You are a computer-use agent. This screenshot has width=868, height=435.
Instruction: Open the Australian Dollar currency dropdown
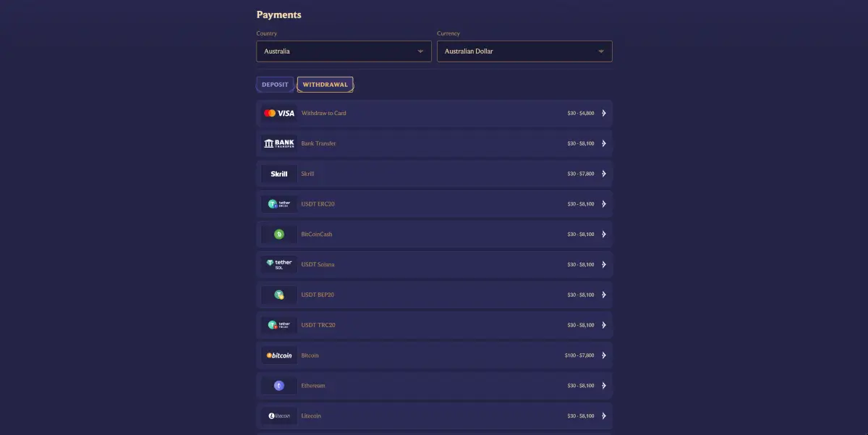pyautogui.click(x=524, y=51)
